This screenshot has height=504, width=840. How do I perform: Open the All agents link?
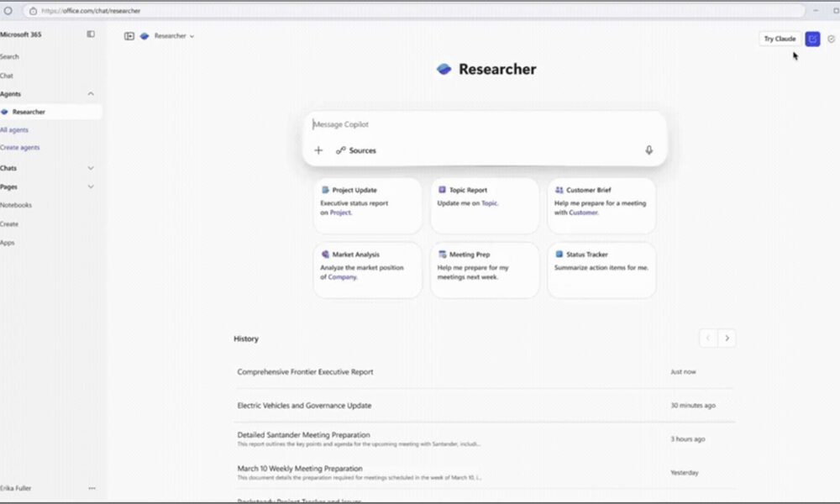14,129
